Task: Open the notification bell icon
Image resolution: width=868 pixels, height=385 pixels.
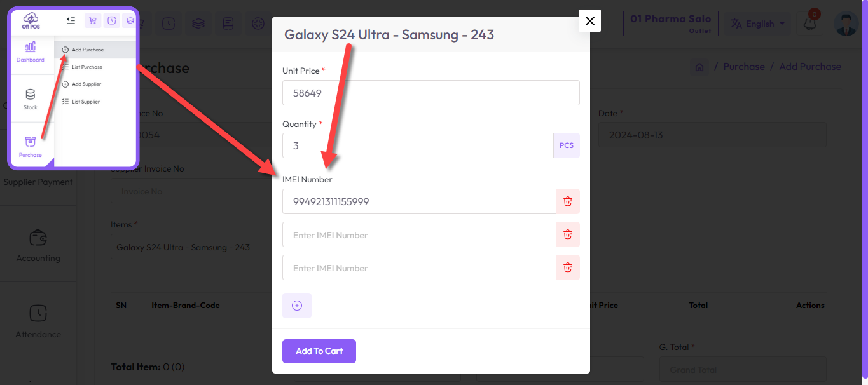Action: tap(810, 24)
